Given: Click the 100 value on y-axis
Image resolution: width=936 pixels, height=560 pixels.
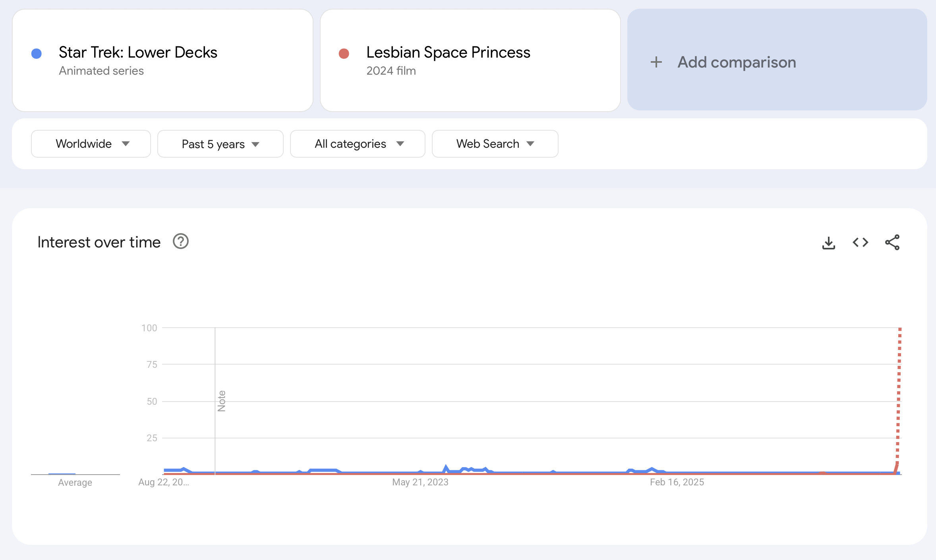Looking at the screenshot, I should click(x=149, y=328).
